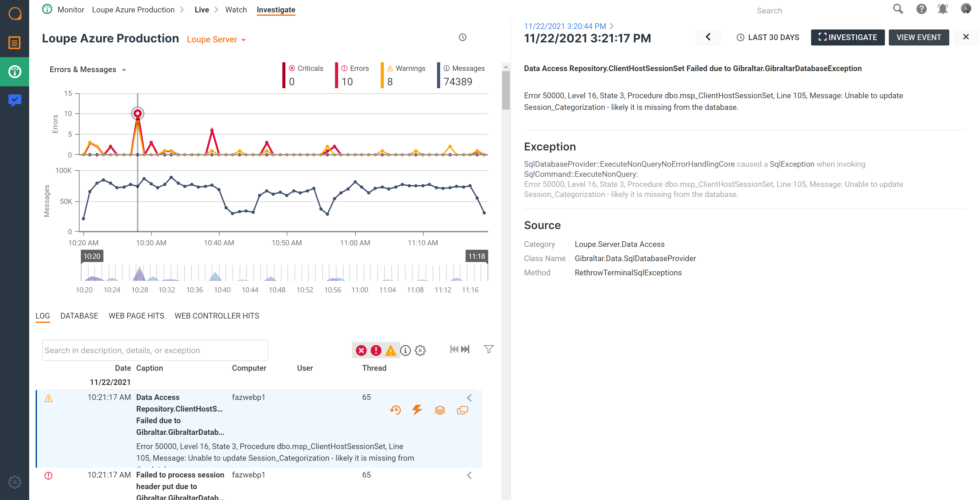
Task: Toggle error severity filter
Action: (376, 350)
